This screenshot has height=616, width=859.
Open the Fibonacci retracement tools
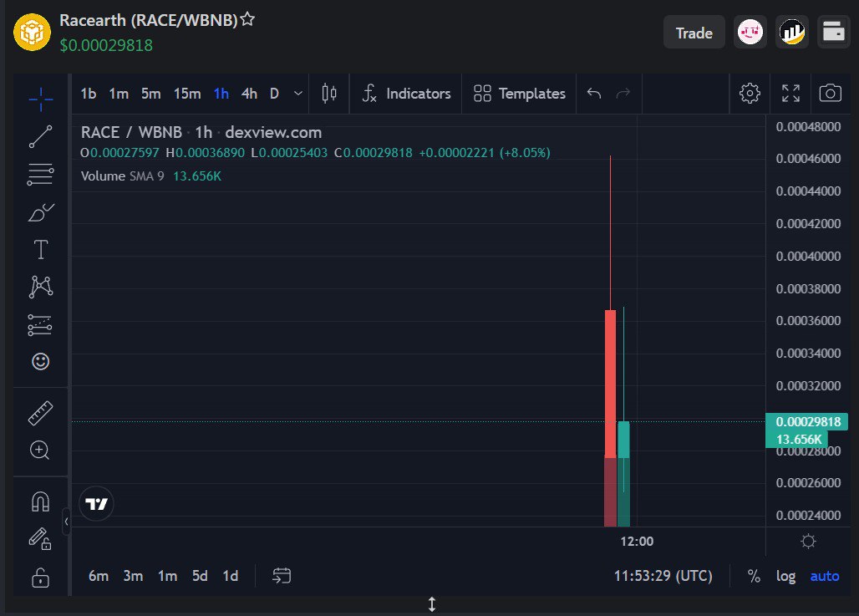[41, 175]
